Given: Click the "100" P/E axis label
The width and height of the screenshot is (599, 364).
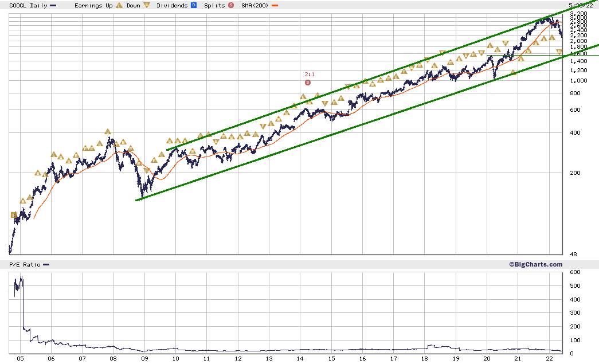Looking at the screenshot, I should [575, 340].
